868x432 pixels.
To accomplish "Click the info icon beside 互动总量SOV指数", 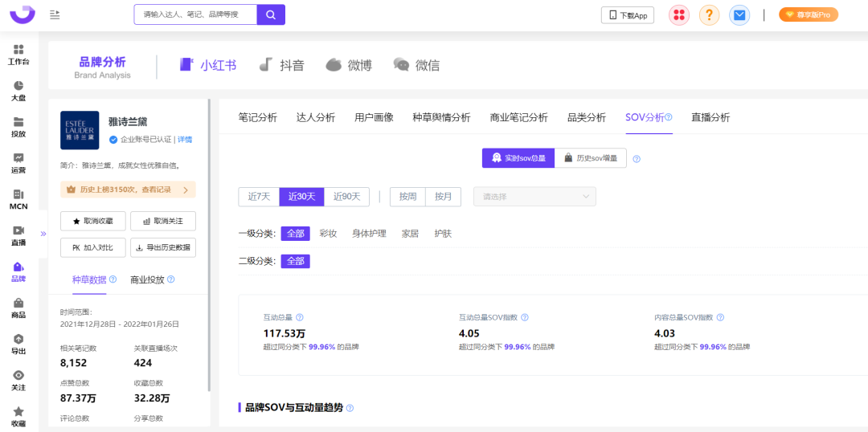I will 525,317.
